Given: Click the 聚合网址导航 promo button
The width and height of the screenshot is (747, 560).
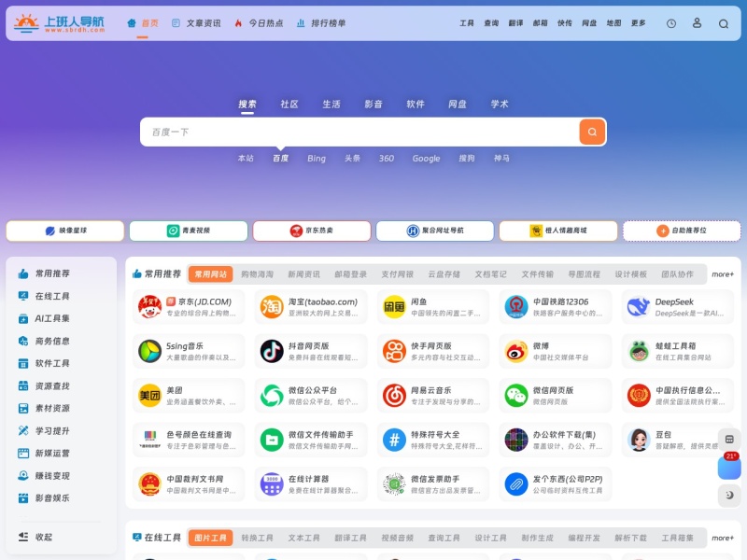Looking at the screenshot, I should (x=435, y=231).
